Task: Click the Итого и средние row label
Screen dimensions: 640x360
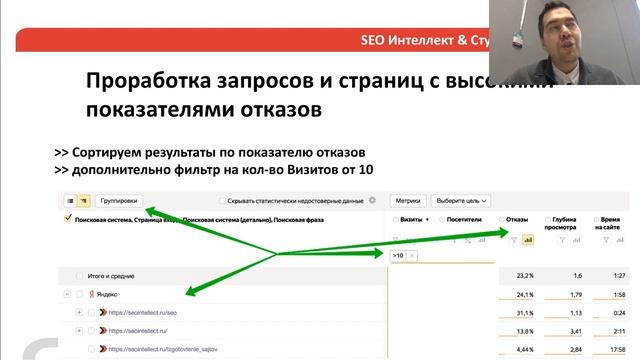Action: (x=111, y=276)
